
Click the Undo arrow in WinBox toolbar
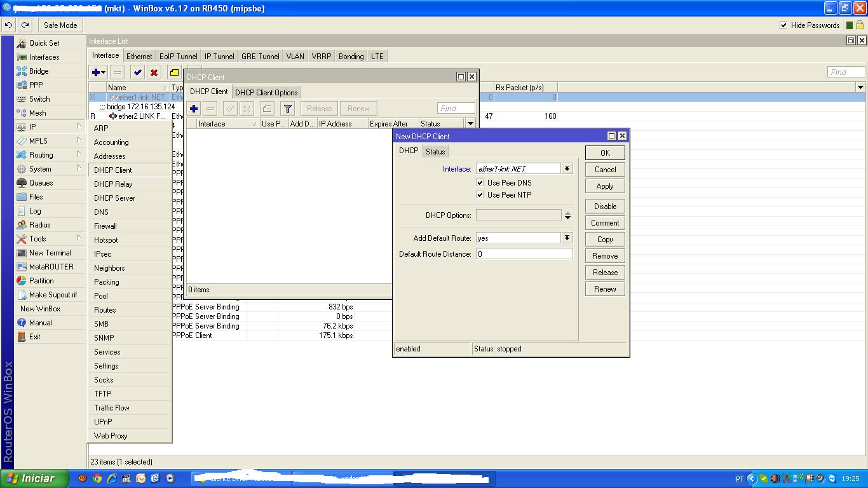click(8, 25)
